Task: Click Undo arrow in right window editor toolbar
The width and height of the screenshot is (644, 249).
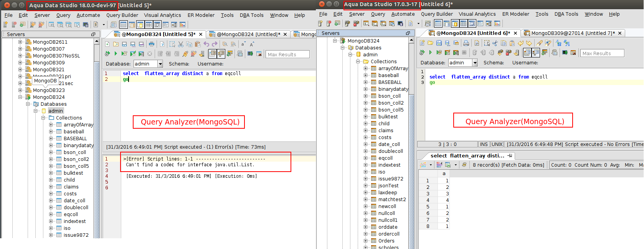Action: [520, 43]
